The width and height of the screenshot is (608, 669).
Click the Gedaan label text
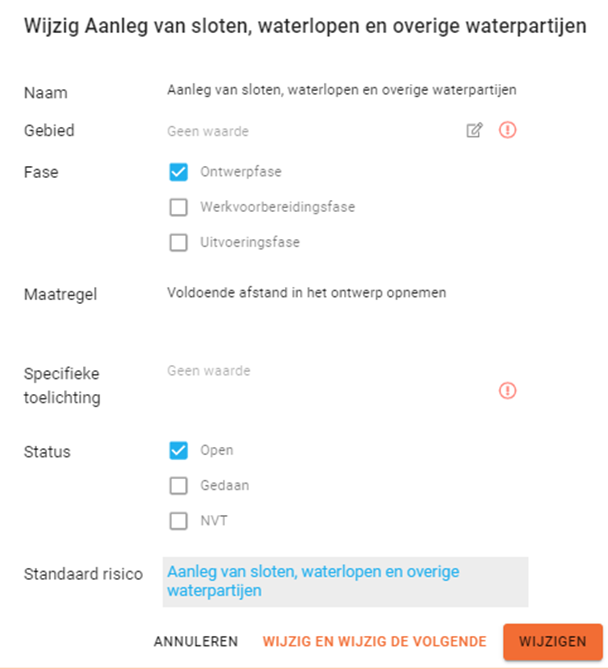coord(224,486)
